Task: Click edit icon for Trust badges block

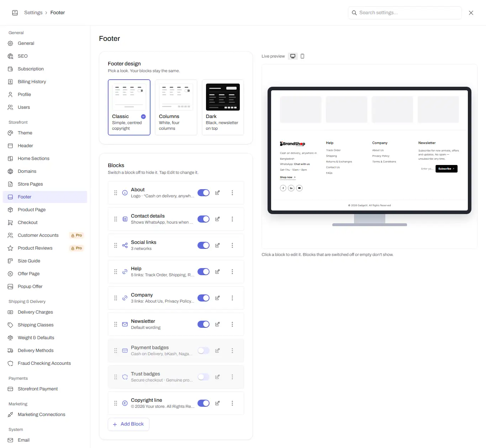Action: coord(217,377)
